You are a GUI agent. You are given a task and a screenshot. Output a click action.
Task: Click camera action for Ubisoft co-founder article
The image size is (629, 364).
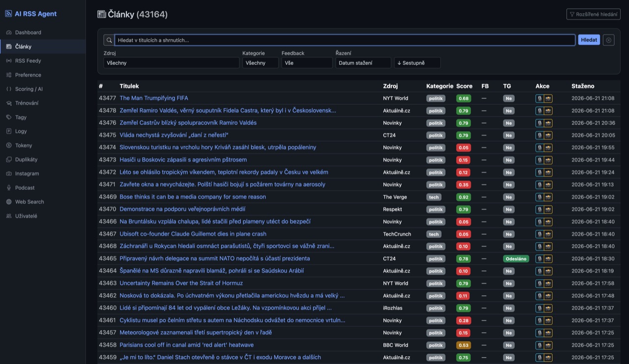pyautogui.click(x=548, y=234)
